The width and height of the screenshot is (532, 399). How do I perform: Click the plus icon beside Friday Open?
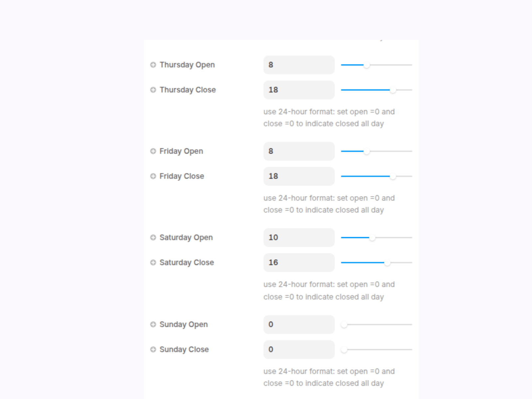153,151
